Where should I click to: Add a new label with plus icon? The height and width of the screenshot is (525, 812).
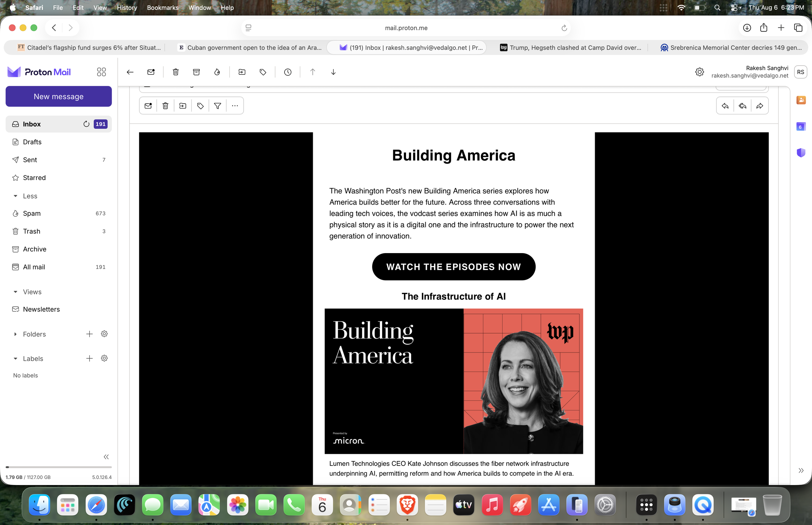89,358
